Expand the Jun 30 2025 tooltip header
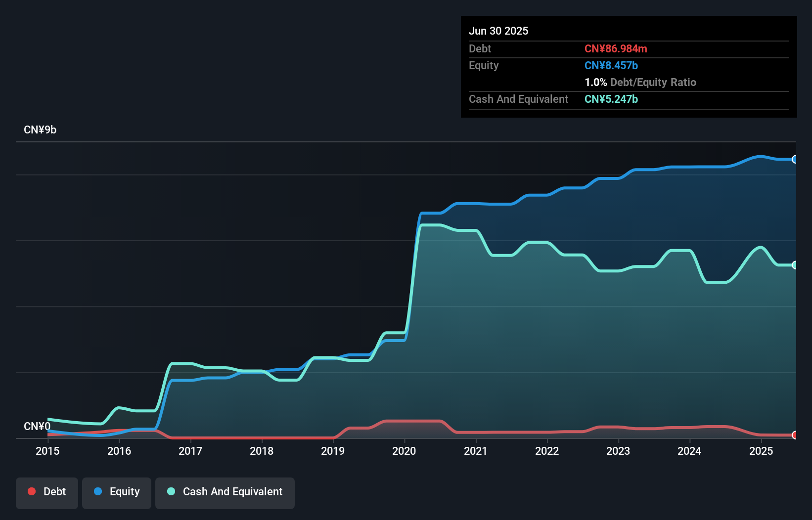Viewport: 812px width, 520px height. click(x=498, y=31)
